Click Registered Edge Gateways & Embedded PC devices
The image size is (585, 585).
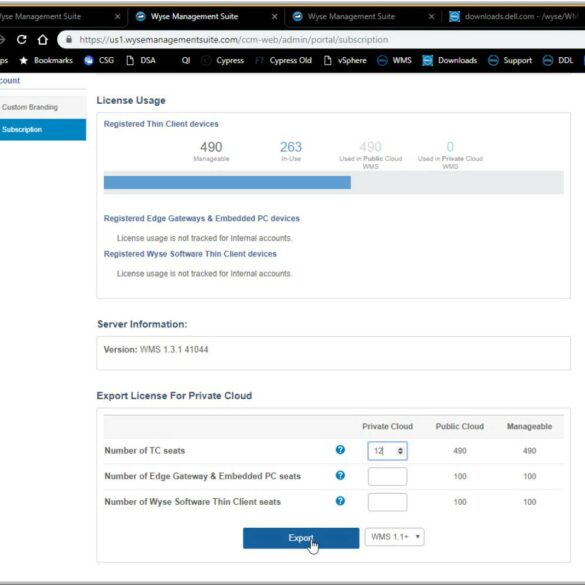pyautogui.click(x=201, y=218)
